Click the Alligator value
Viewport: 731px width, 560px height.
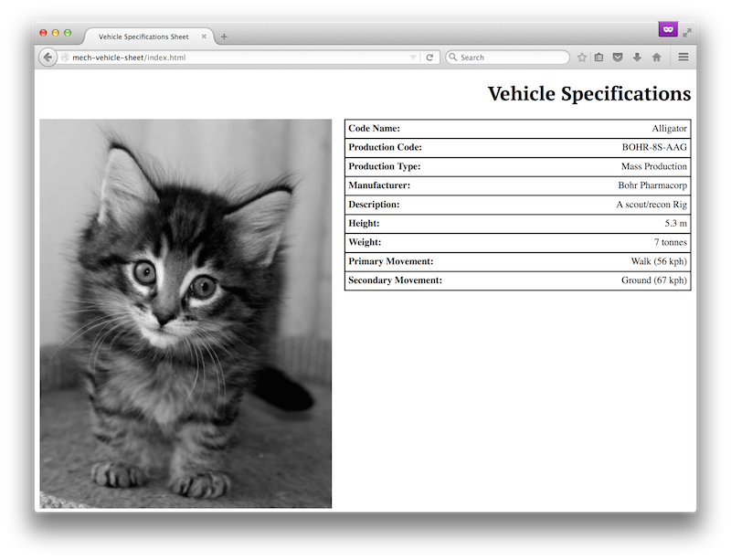[670, 128]
